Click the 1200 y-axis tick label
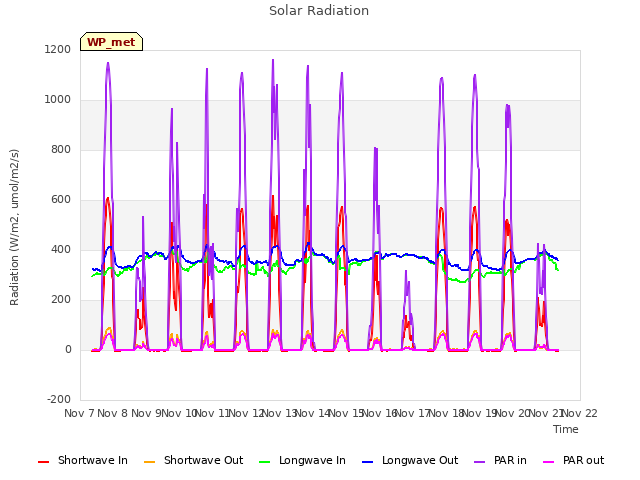This screenshot has height=480, width=640. coord(58,49)
